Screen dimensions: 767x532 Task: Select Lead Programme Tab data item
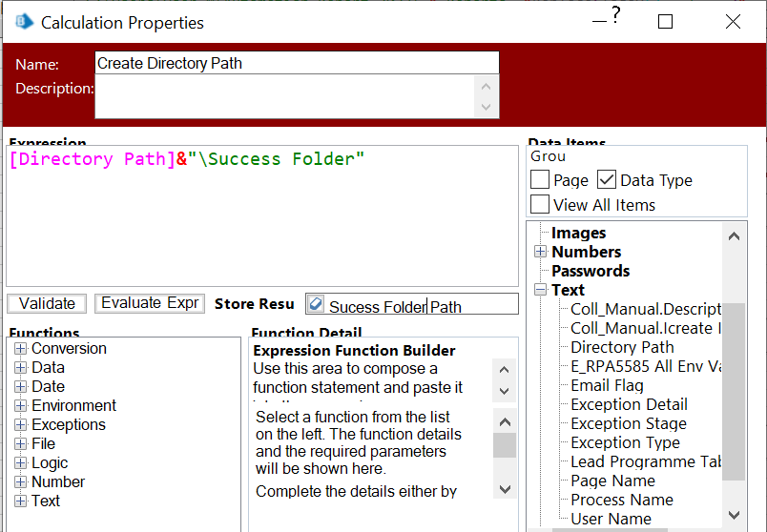(646, 461)
